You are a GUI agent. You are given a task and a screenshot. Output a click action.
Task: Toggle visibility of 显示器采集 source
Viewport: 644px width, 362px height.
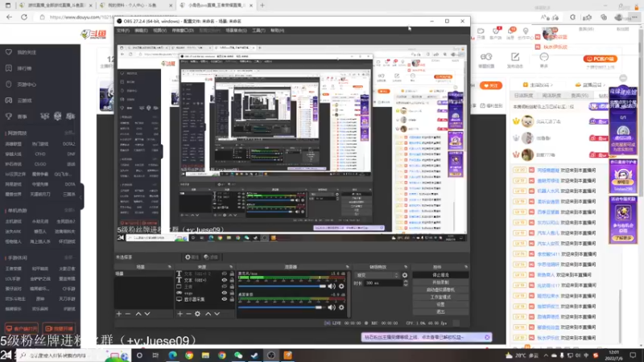(225, 299)
